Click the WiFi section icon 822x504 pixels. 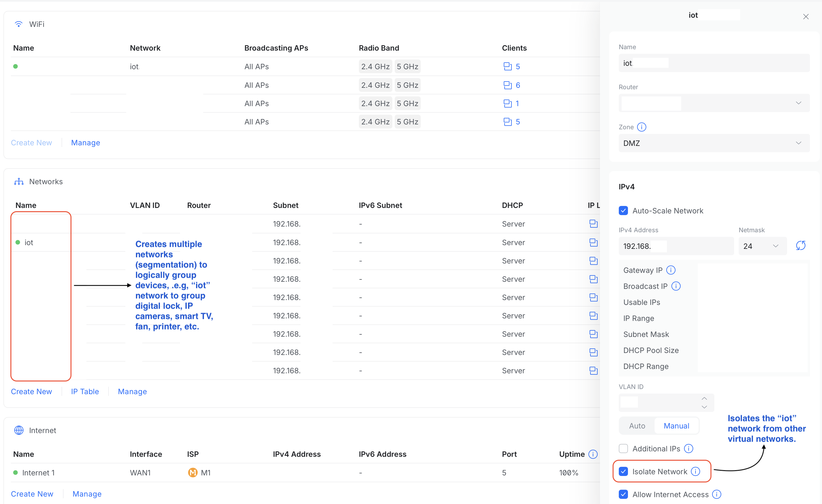[18, 24]
